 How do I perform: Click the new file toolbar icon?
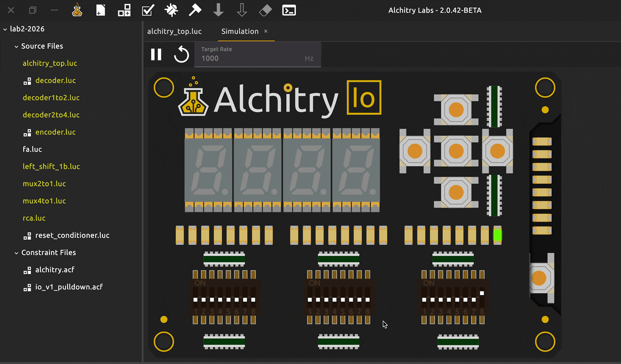pos(101,10)
